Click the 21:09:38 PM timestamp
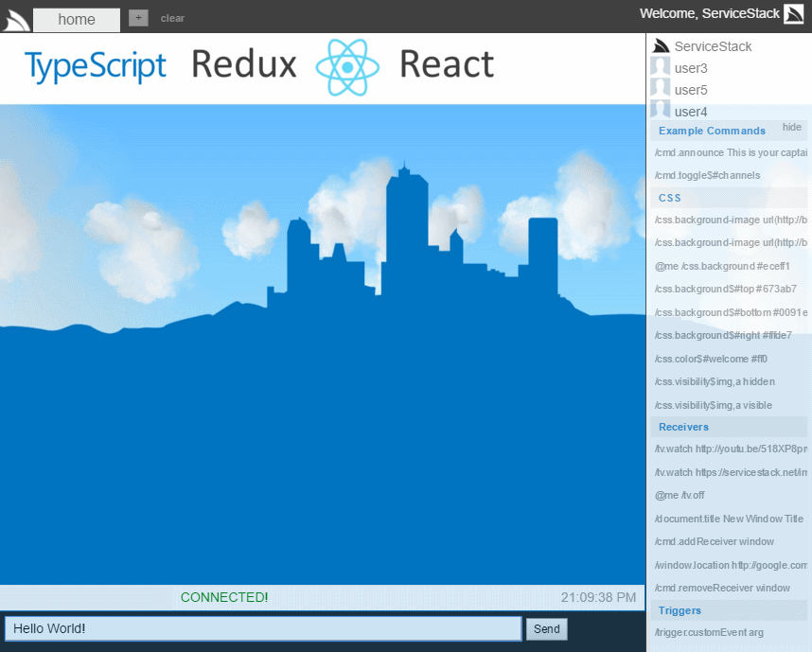Image resolution: width=812 pixels, height=652 pixels. click(598, 597)
